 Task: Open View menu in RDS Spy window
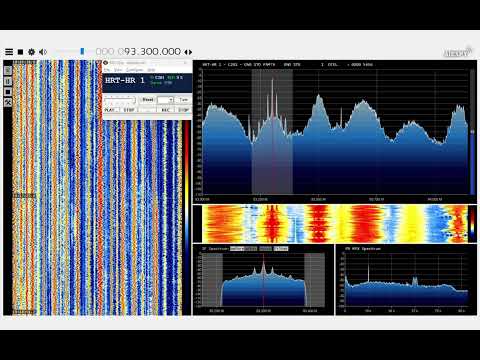point(118,70)
